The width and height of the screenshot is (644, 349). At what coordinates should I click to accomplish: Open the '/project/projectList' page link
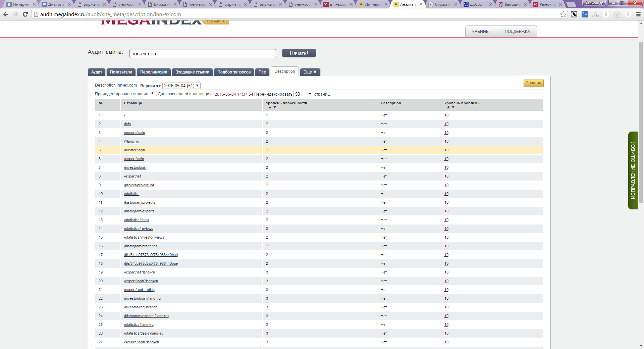[x=139, y=185]
